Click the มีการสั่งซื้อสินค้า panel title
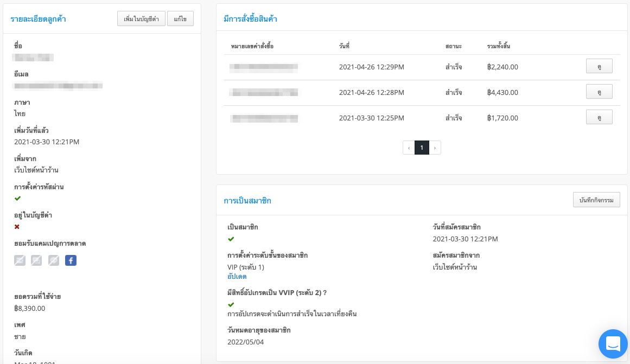The width and height of the screenshot is (630, 364). pyautogui.click(x=250, y=19)
